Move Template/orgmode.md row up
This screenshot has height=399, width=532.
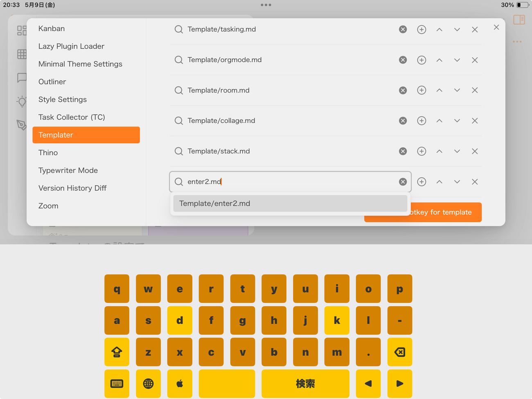click(x=439, y=60)
